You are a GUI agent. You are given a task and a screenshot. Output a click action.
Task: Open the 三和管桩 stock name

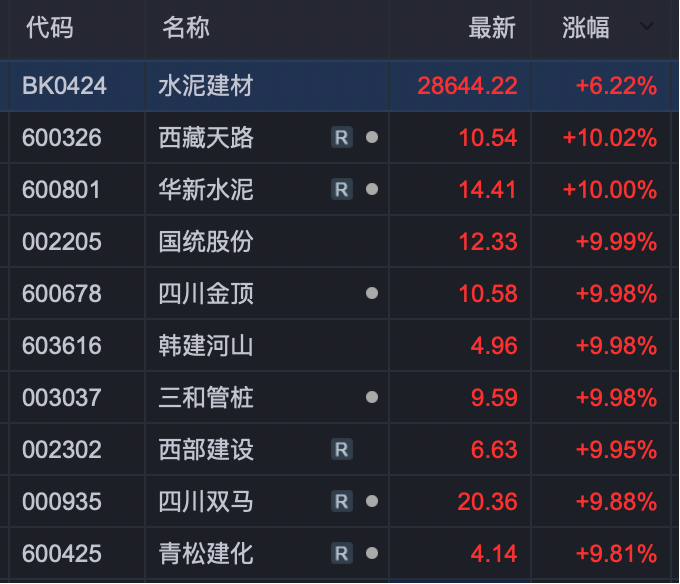tap(206, 398)
